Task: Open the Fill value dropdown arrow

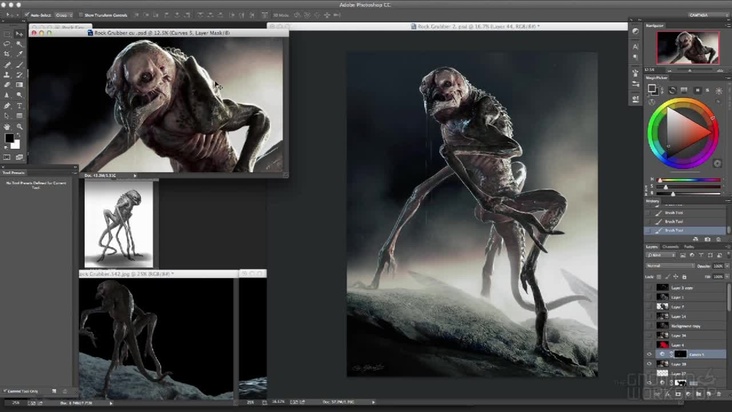Action: pyautogui.click(x=727, y=277)
